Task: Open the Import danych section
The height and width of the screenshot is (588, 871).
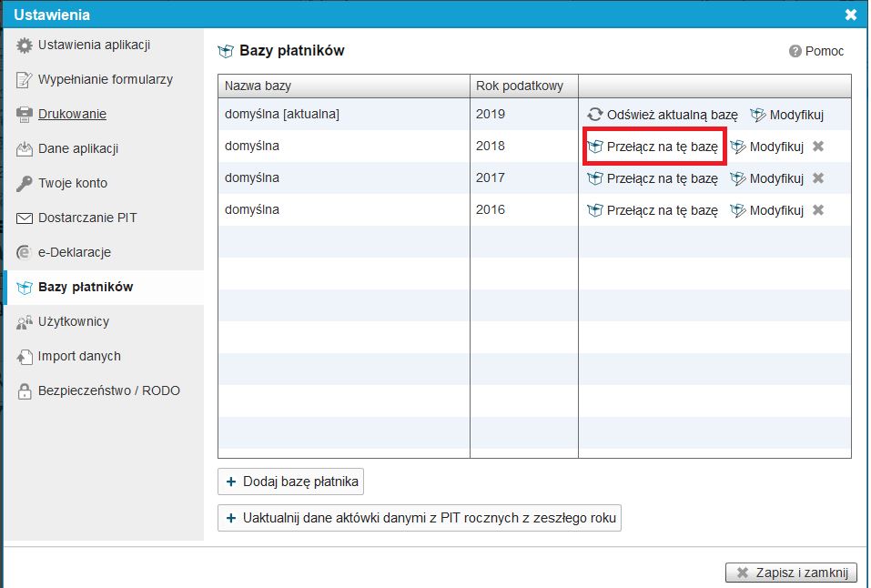Action: pyautogui.click(x=79, y=357)
